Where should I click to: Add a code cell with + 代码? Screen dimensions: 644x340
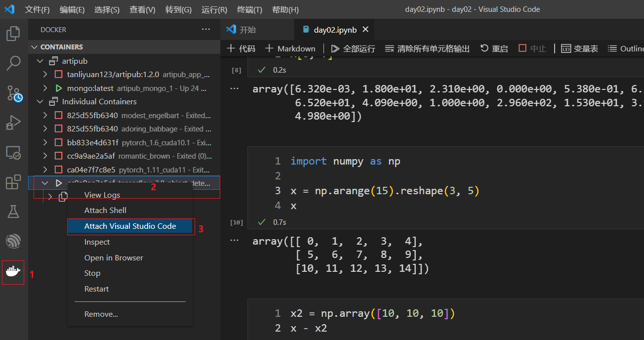coord(241,48)
